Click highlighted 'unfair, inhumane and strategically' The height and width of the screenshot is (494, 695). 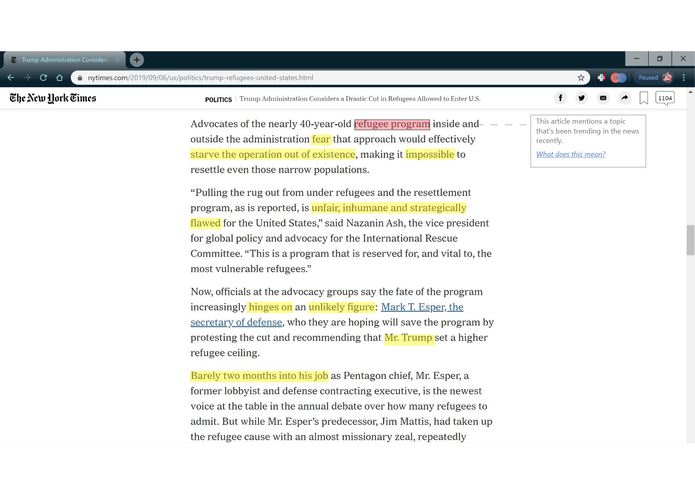click(389, 208)
